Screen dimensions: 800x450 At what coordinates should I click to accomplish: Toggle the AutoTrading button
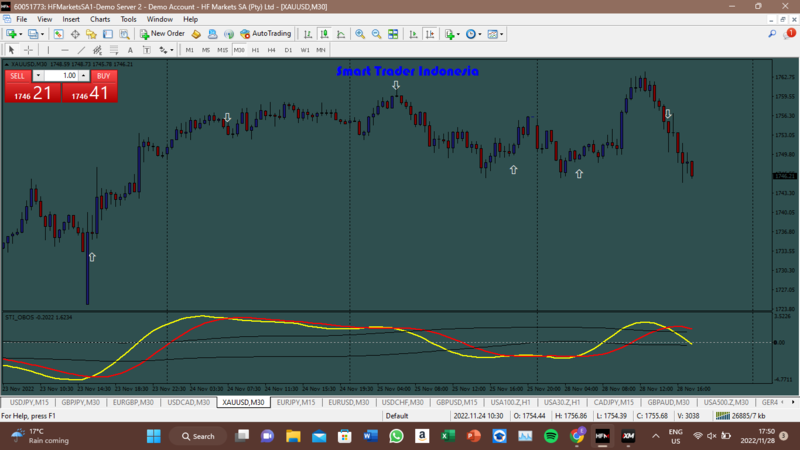pyautogui.click(x=265, y=34)
